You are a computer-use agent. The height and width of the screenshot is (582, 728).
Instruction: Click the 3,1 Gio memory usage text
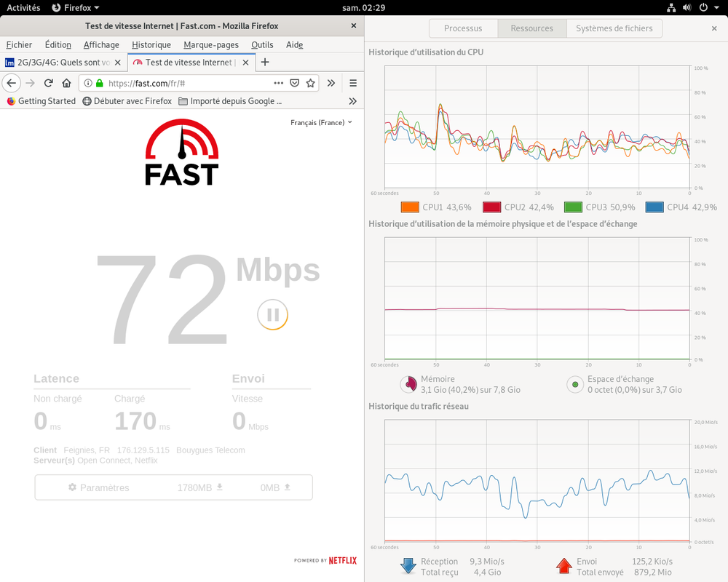(470, 390)
